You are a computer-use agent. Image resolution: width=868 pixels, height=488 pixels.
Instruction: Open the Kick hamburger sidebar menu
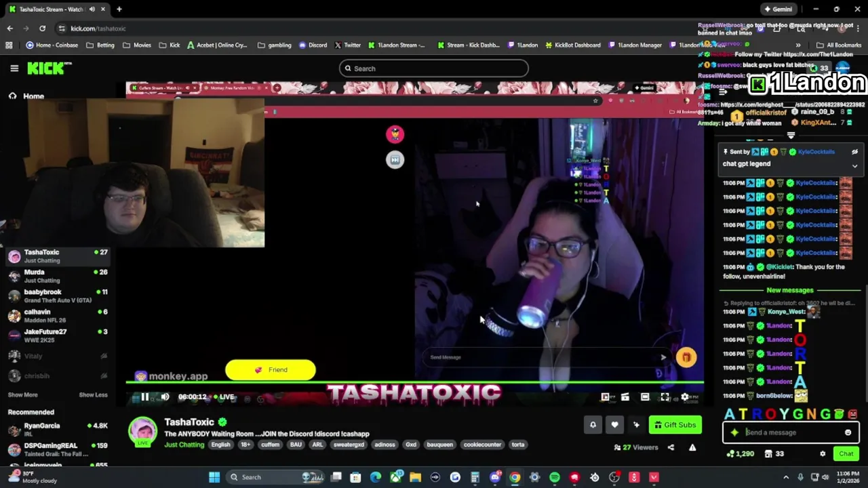coord(14,68)
